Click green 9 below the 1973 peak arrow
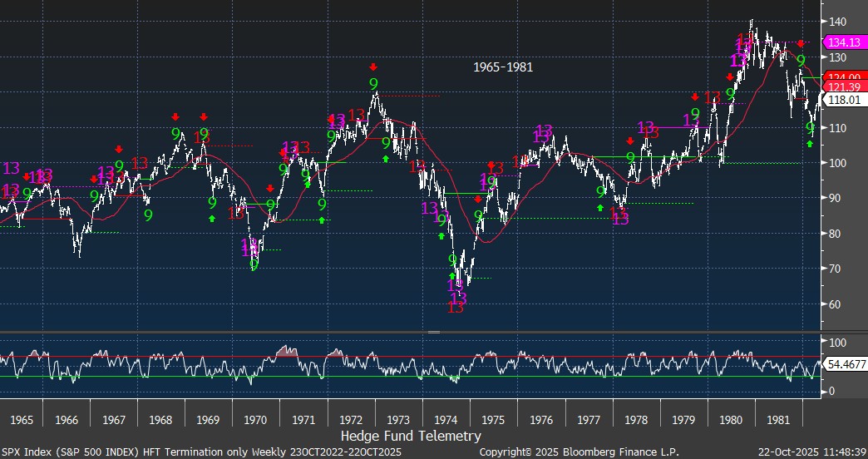 point(374,83)
